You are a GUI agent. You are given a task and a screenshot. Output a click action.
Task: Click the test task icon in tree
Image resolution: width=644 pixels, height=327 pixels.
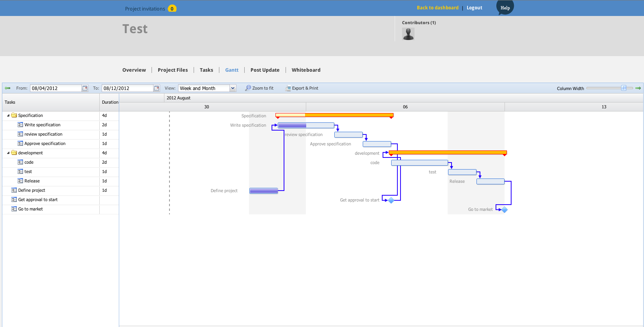[20, 171]
